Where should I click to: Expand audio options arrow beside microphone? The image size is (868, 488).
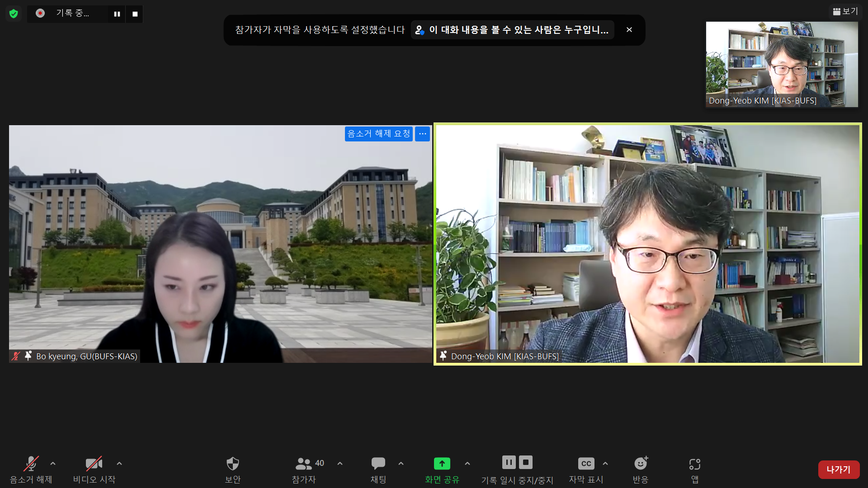[x=53, y=464]
